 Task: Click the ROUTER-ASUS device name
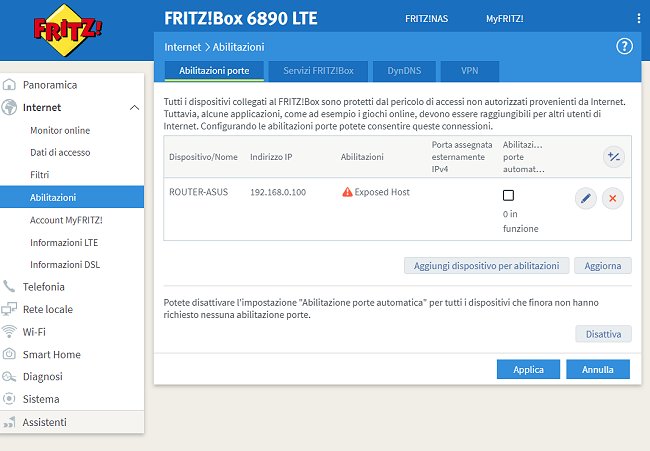(x=199, y=192)
